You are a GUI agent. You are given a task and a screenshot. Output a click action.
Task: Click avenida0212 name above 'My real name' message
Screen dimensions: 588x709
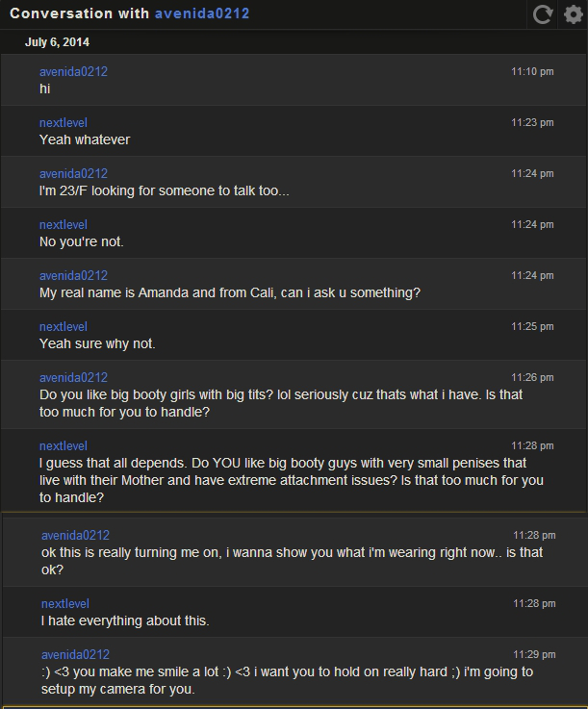click(73, 275)
